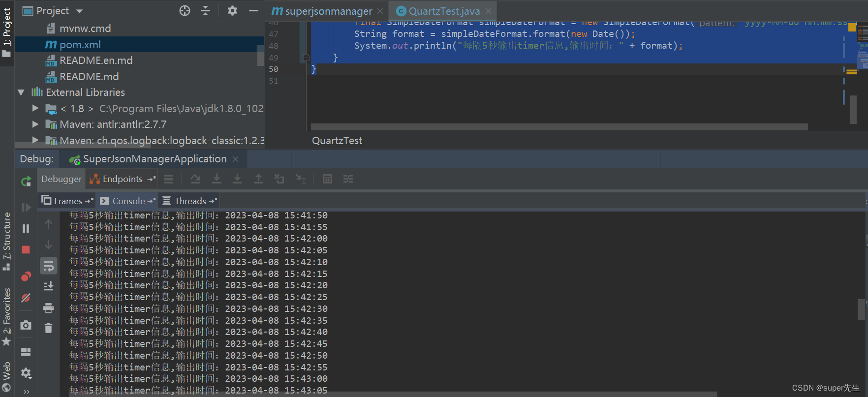Close the superjsonmanager editor tab
The height and width of the screenshot is (397, 868).
[x=380, y=11]
